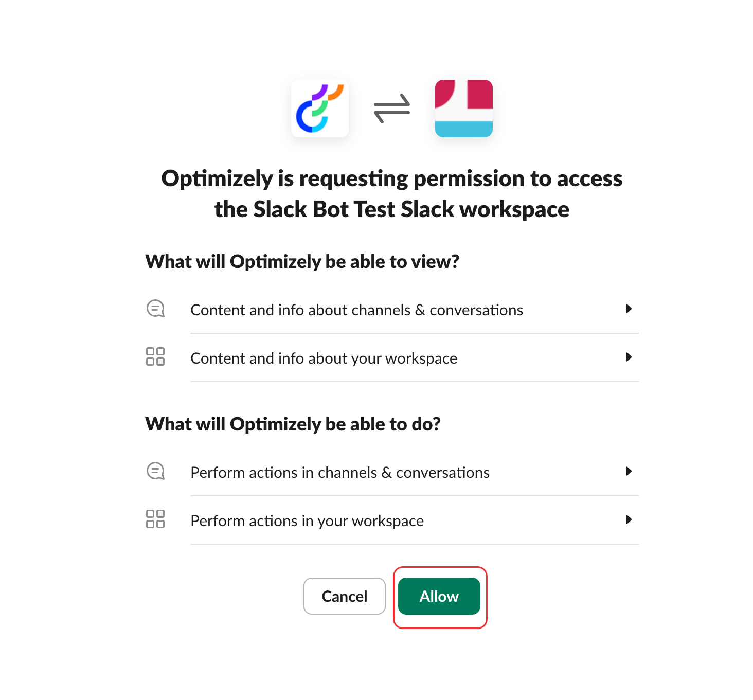The height and width of the screenshot is (700, 753).
Task: Expand perform actions in channels details
Action: click(629, 471)
